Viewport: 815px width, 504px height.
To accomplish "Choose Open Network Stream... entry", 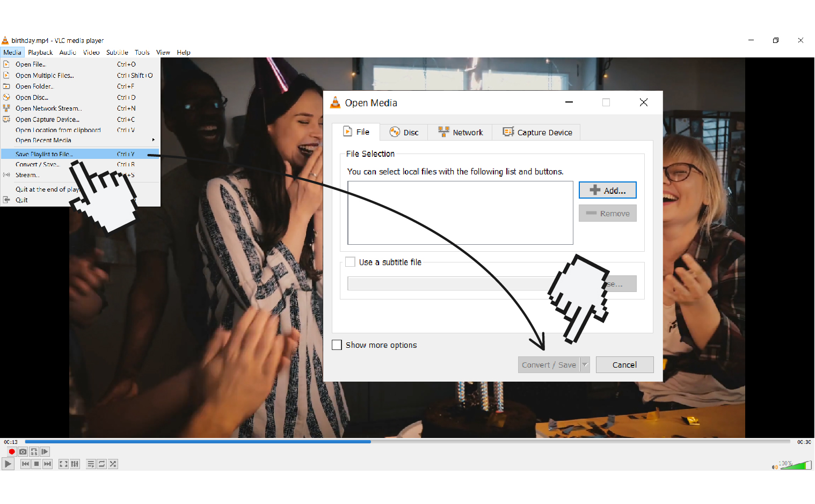I will click(80, 108).
